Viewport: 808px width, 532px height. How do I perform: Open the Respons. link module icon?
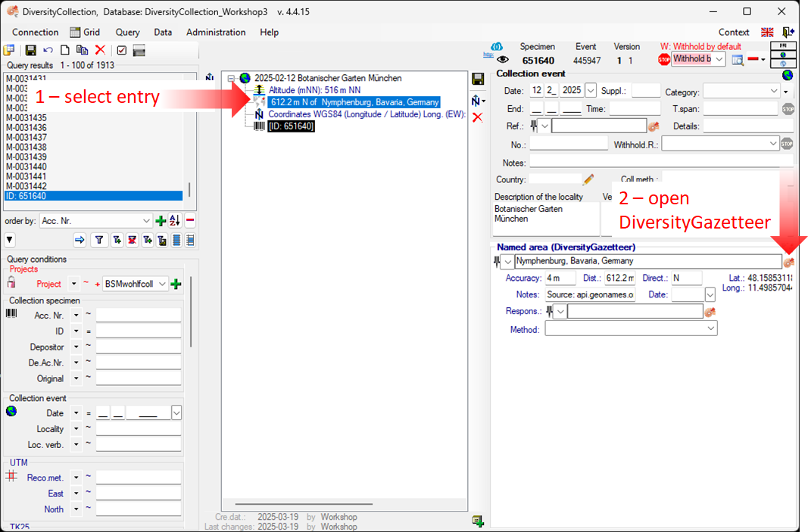point(710,312)
